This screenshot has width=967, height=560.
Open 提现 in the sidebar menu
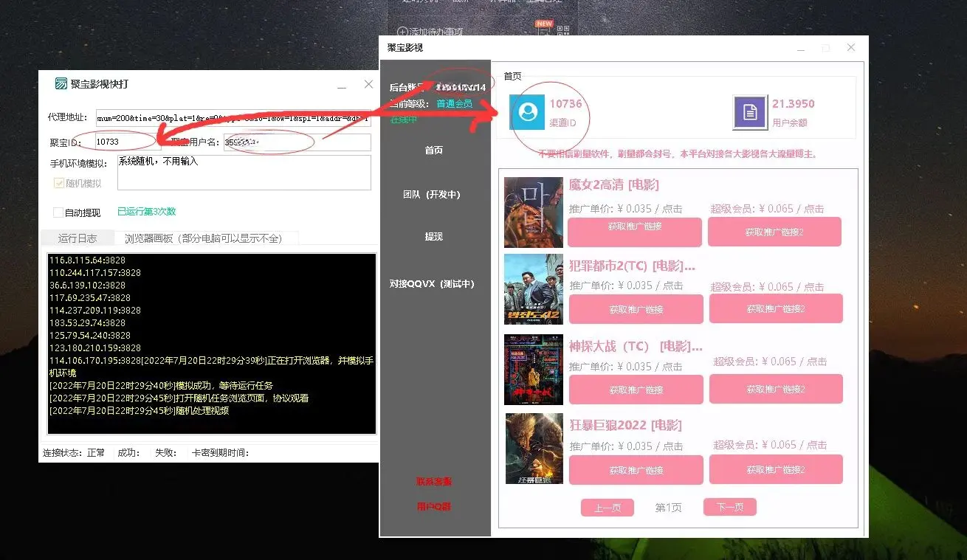(x=434, y=237)
